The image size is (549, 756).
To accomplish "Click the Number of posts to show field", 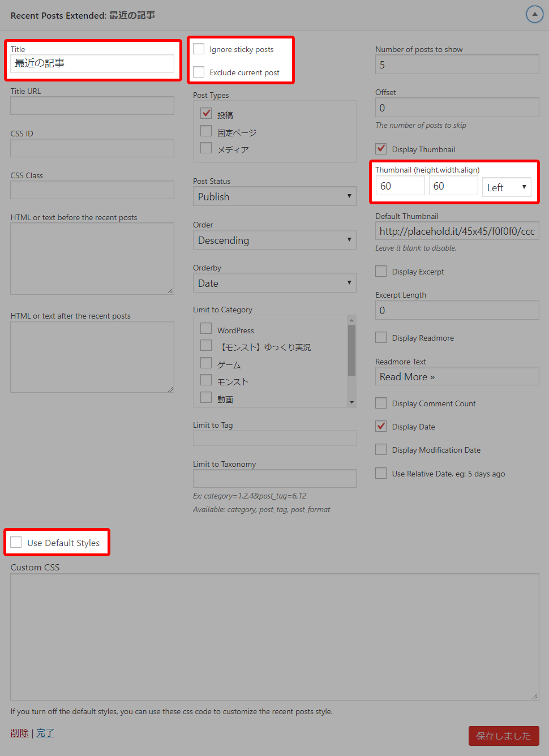I will (x=457, y=65).
